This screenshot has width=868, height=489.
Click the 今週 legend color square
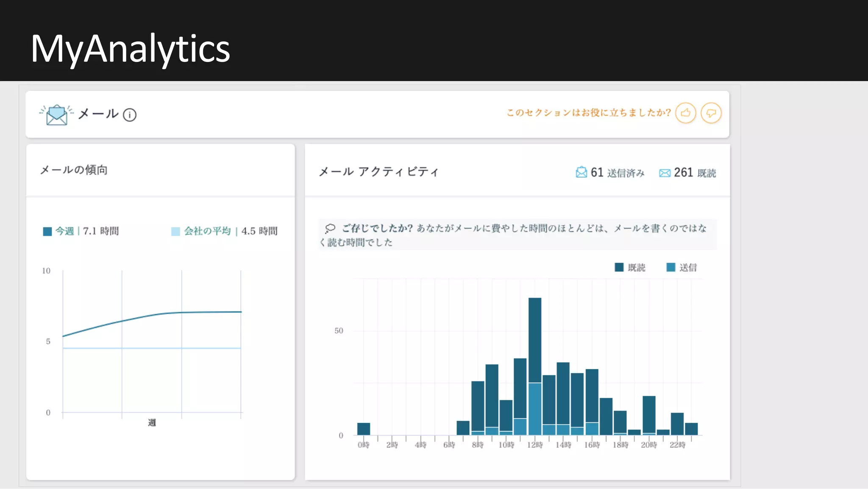tap(47, 231)
